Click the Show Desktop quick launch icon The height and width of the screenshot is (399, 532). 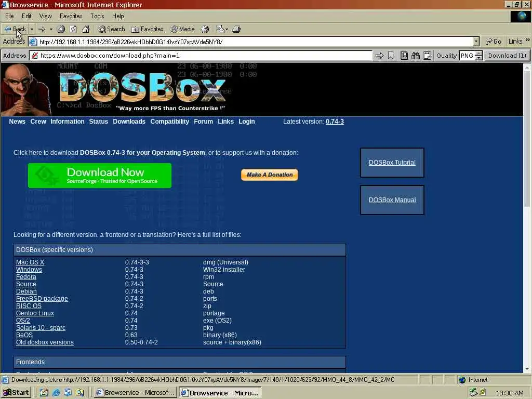(x=44, y=393)
